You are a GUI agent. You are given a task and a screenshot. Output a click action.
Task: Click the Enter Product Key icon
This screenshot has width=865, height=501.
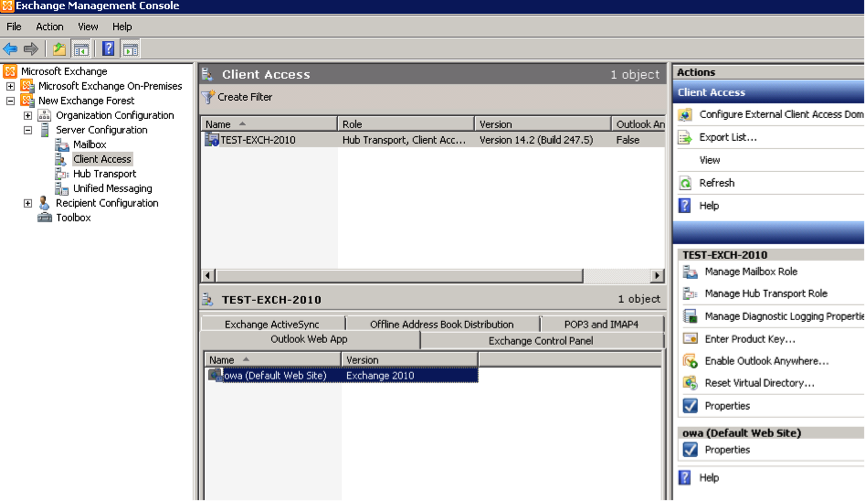(x=690, y=339)
